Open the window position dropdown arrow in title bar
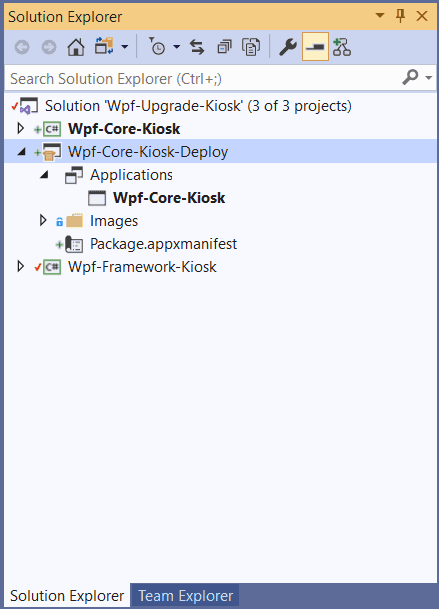The height and width of the screenshot is (609, 439). point(380,16)
